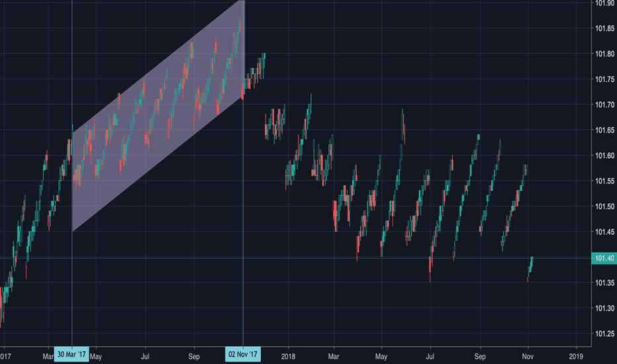Click the 02 Nov '17 date marker

pos(243,354)
